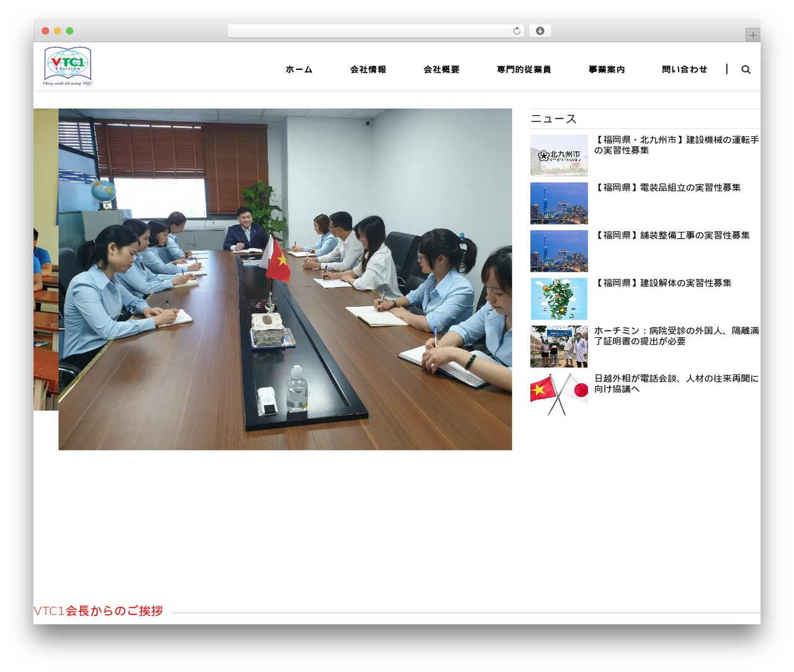
Task: Select the 専門的従業員 menu item
Action: 524,69
